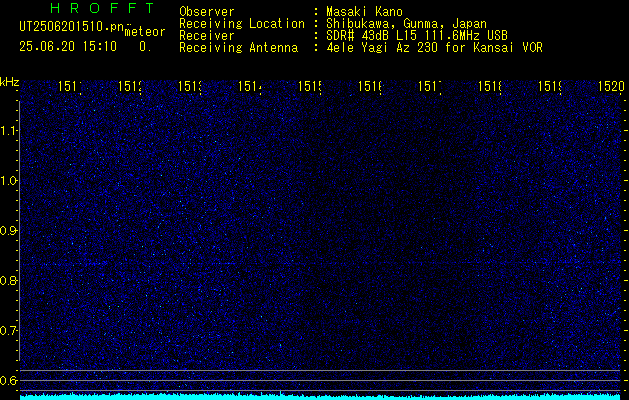The height and width of the screenshot is (400, 629).
Task: Click the Receiving Antenna label
Action: pyautogui.click(x=238, y=48)
